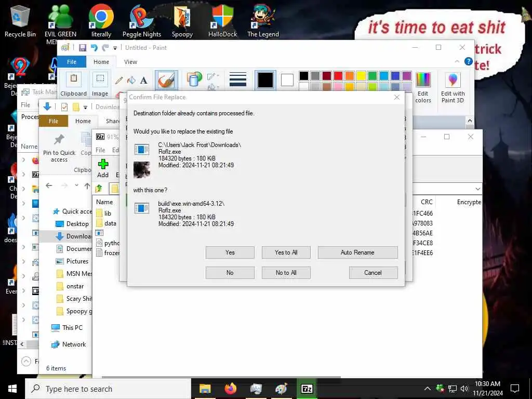This screenshot has width=532, height=399.
Task: Select onstar folder in Explorer sidebar
Action: click(x=70, y=286)
